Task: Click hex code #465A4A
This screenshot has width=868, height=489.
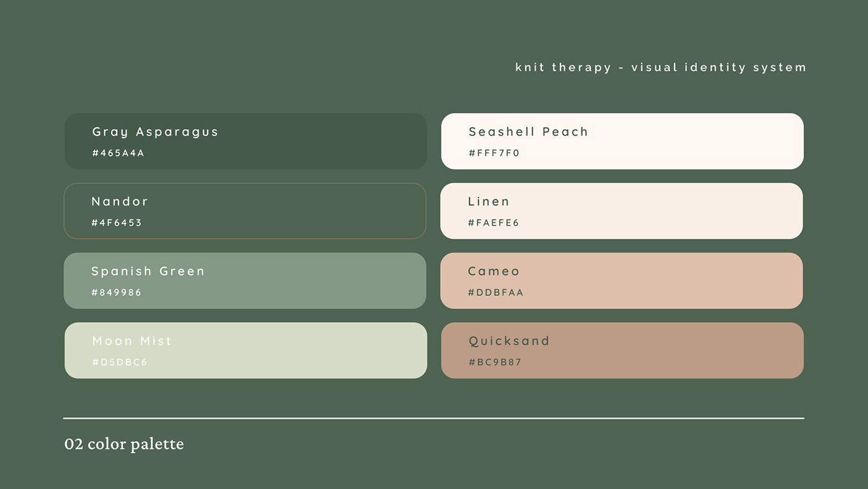Action: pyautogui.click(x=118, y=153)
